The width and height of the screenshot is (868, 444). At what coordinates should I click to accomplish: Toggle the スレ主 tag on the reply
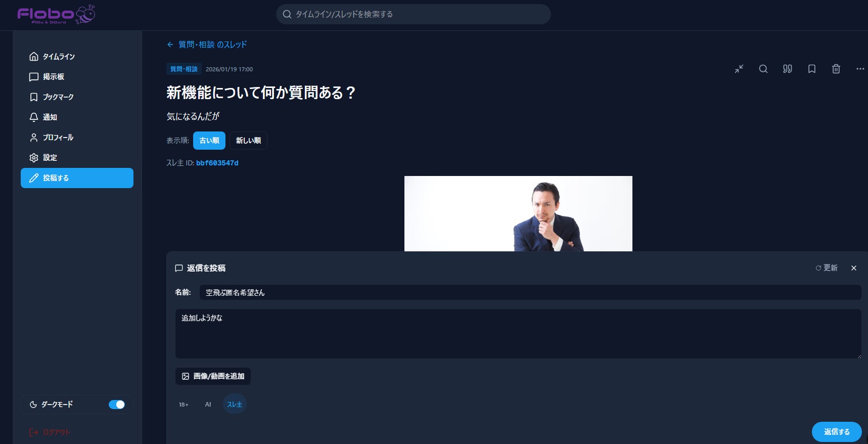[235, 405]
